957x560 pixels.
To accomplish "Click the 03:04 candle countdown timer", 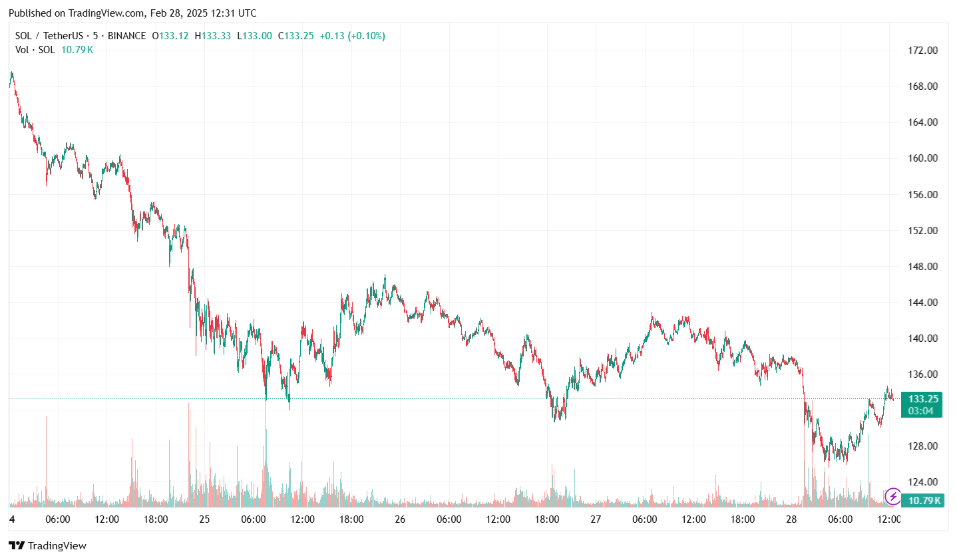I will click(920, 411).
